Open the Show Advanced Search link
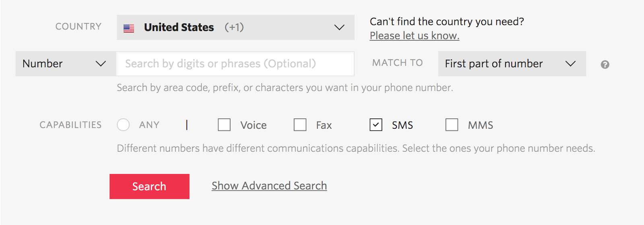644x225 pixels. 269,186
